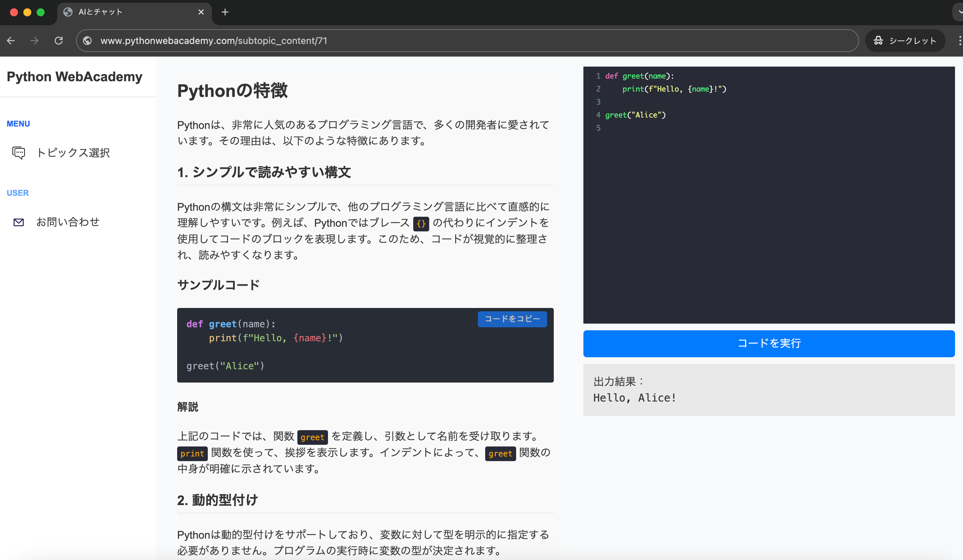
Task: Click the chat bubble icon in menu
Action: point(18,153)
